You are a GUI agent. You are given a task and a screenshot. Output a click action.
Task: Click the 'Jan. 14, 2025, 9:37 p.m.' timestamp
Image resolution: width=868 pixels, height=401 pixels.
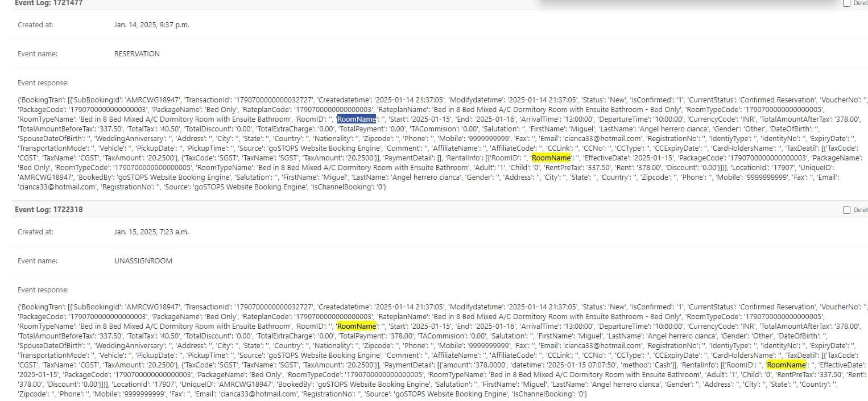click(151, 25)
